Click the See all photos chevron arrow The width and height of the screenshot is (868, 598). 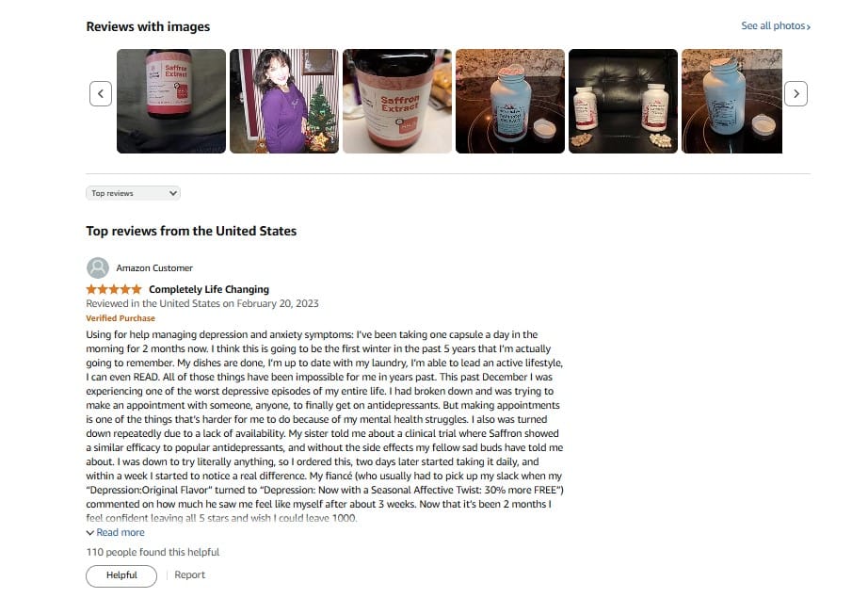[808, 26]
